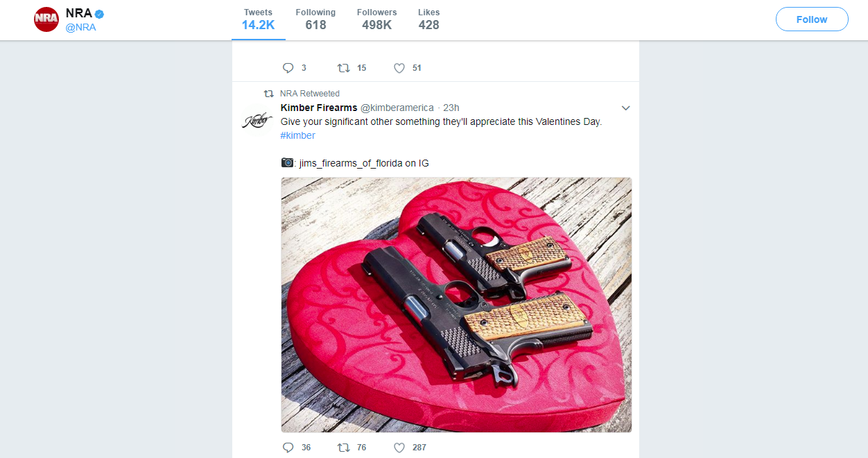The image size is (868, 458).
Task: Click the Kimber logo avatar
Action: (x=254, y=119)
